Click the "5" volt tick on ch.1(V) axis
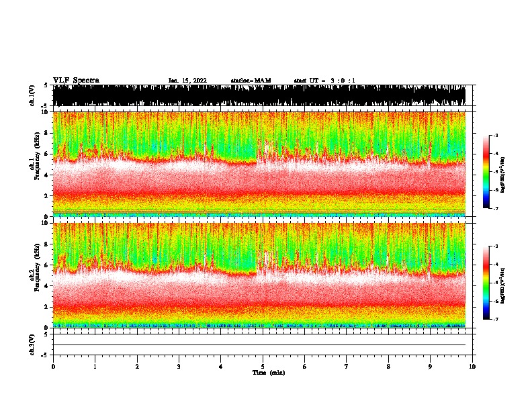The height and width of the screenshot is (411, 532). point(46,85)
